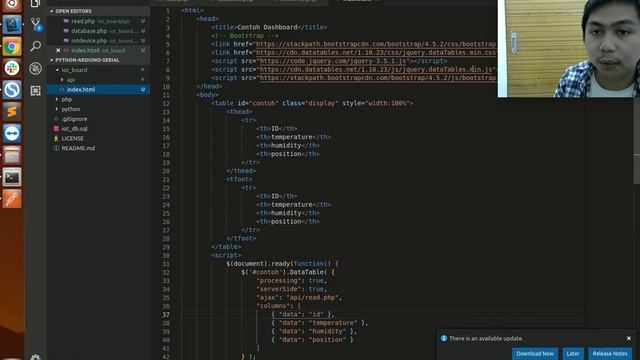Follow the code.jquery.com script link
640x360 pixels.
click(x=332, y=61)
